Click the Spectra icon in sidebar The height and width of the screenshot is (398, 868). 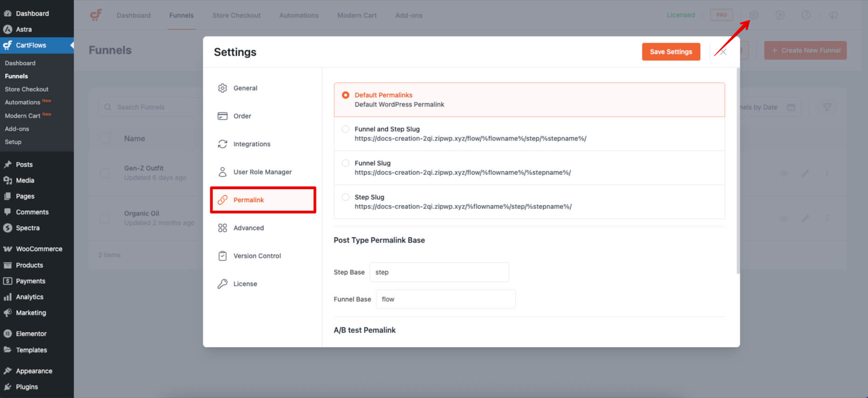[7, 228]
